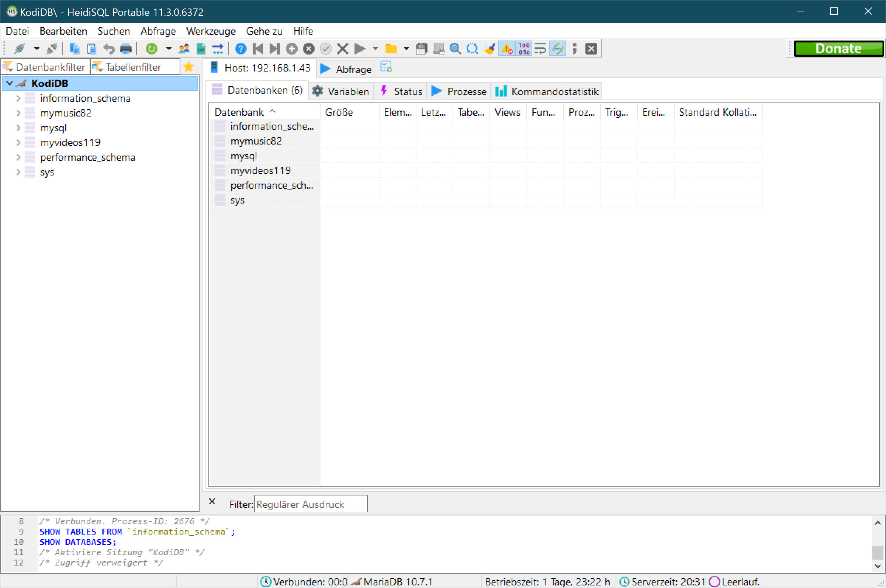Close the filter panel with X
The image size is (886, 588).
[x=212, y=502]
